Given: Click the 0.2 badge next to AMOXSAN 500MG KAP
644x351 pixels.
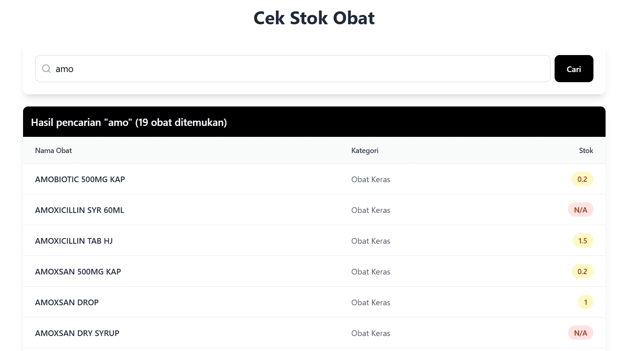Looking at the screenshot, I should 583,271.
